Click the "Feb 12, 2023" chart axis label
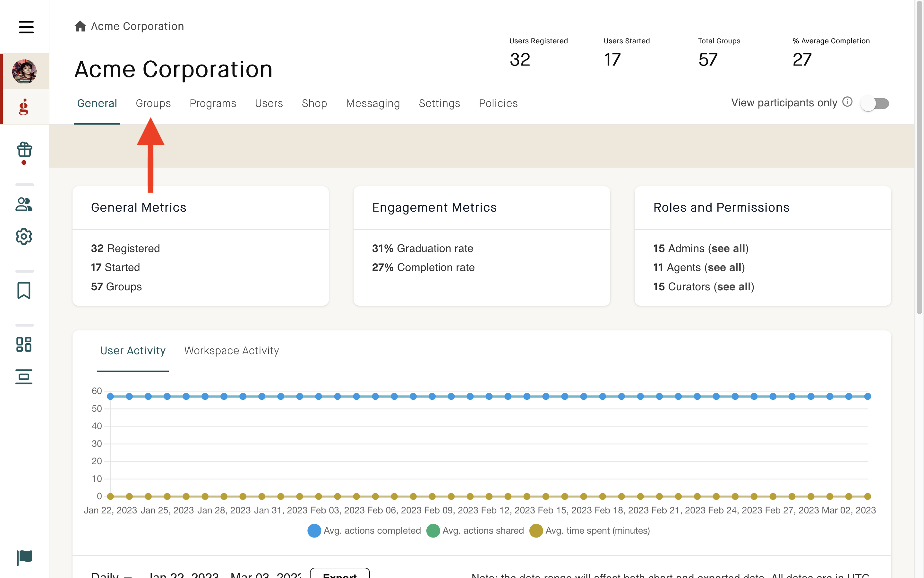The width and height of the screenshot is (924, 578). 508,510
